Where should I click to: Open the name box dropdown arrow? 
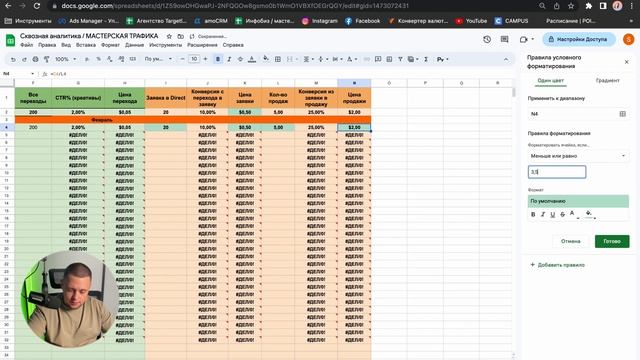pyautogui.click(x=32, y=74)
